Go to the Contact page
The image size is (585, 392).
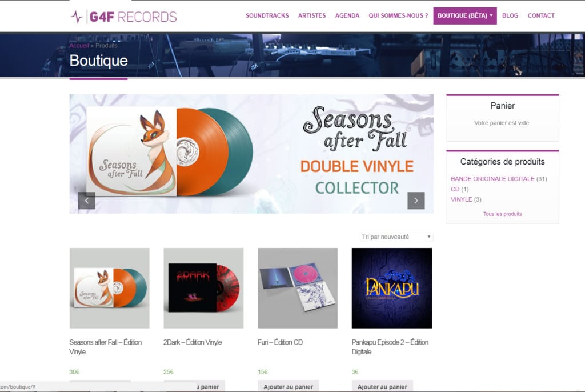click(x=541, y=15)
